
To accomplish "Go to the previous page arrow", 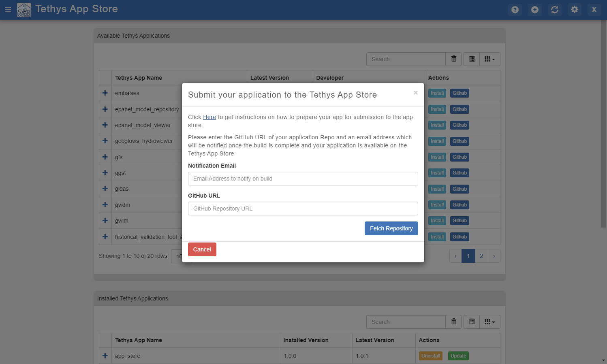I will pyautogui.click(x=455, y=256).
